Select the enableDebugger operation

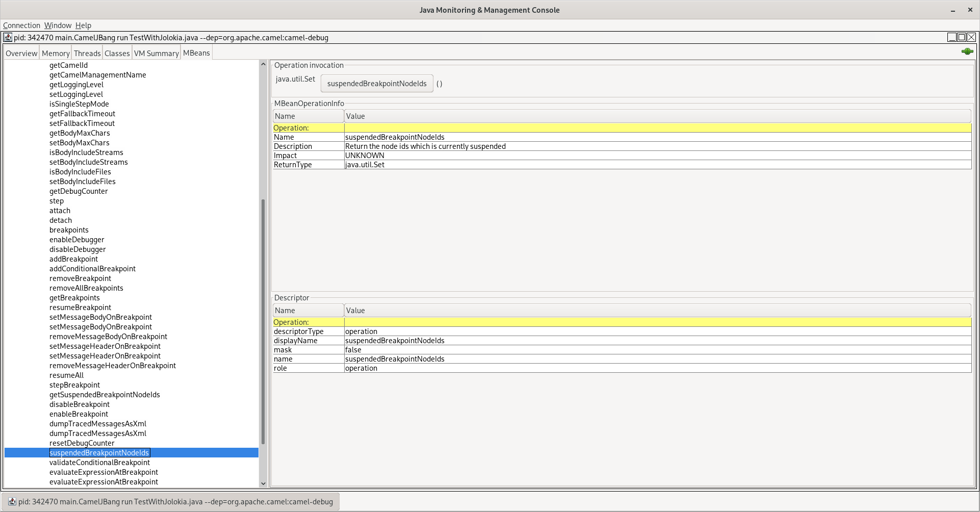(x=76, y=239)
